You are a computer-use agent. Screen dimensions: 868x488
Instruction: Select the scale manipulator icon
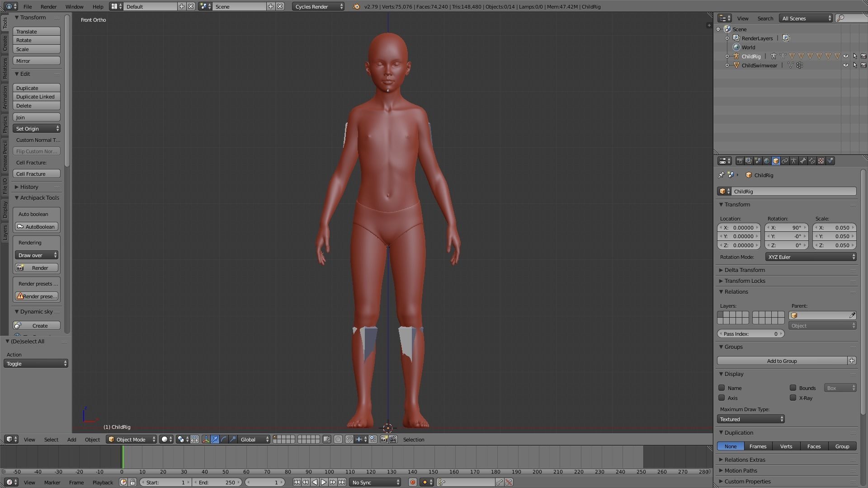pos(233,439)
